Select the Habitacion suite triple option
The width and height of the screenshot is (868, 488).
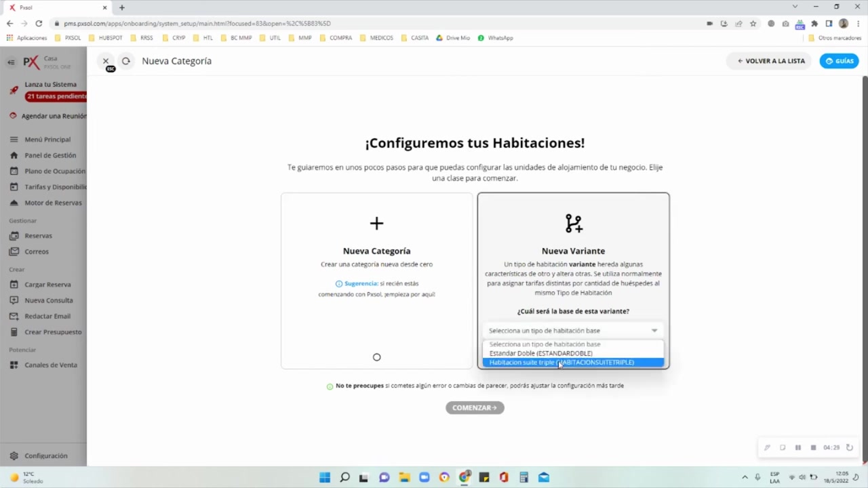[560, 362]
